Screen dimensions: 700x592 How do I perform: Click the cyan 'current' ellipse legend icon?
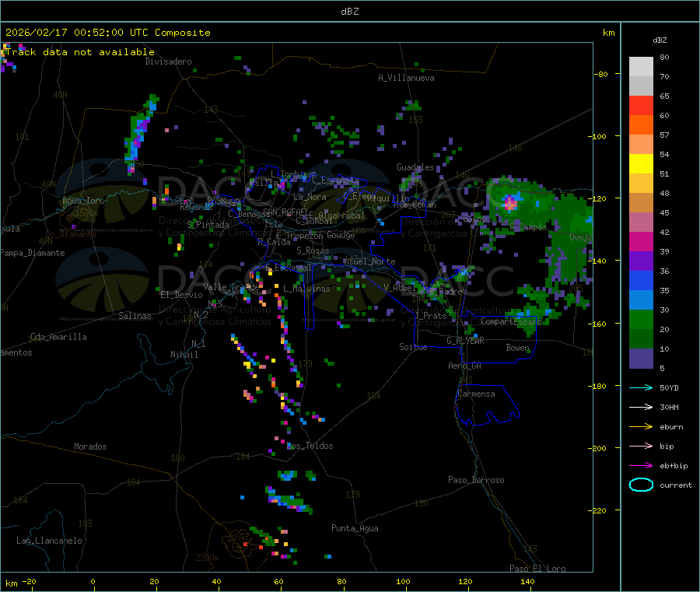(641, 485)
